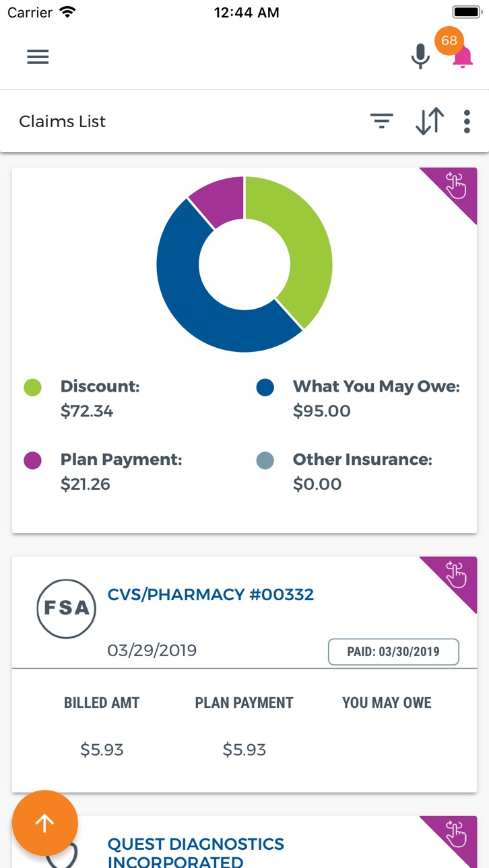Open the three-dot more options menu
The width and height of the screenshot is (489, 868).
[x=467, y=121]
